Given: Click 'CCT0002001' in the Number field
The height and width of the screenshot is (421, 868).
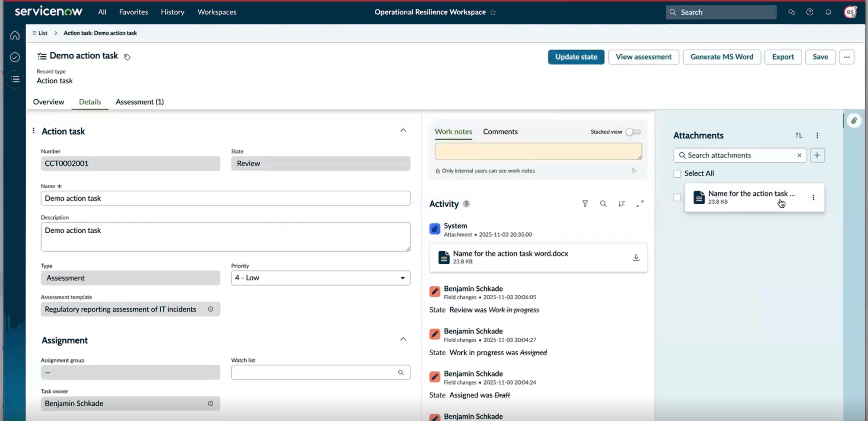Looking at the screenshot, I should [66, 163].
